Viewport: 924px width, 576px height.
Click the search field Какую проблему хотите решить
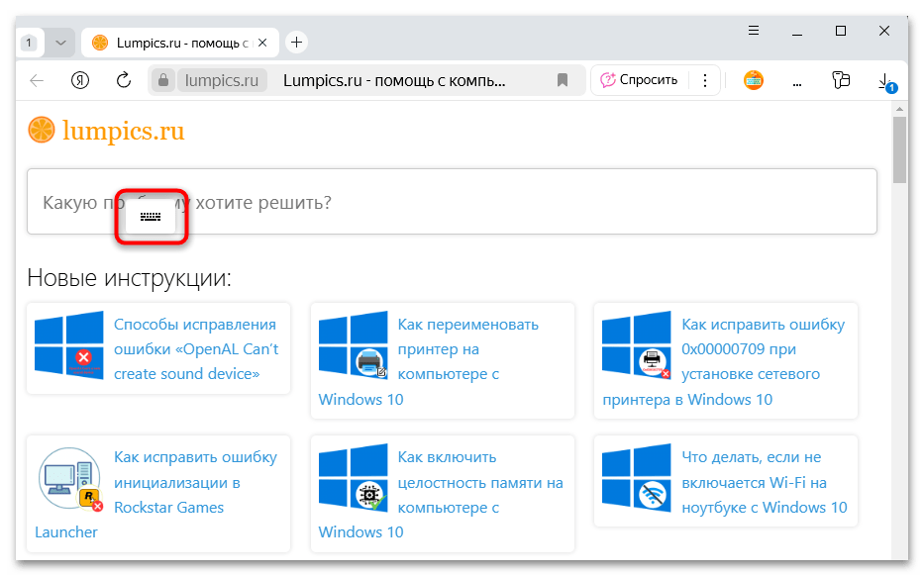pyautogui.click(x=452, y=202)
